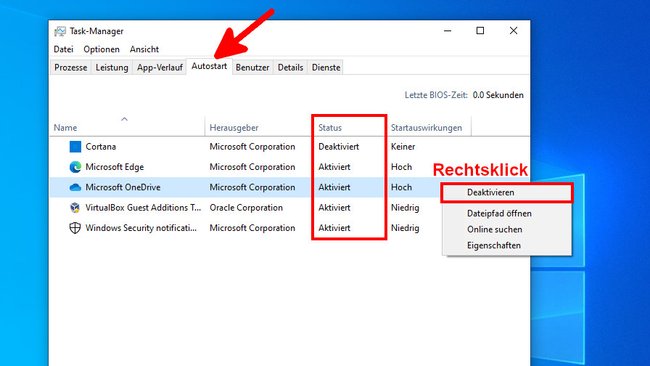Select the Microsoft Edge entry name
The image size is (650, 366).
click(x=115, y=167)
